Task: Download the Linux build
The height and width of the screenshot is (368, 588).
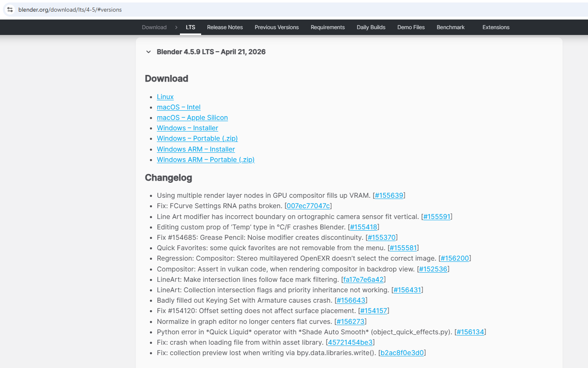Action: (165, 97)
